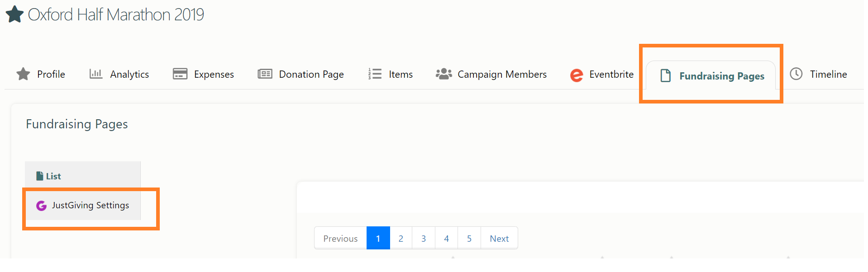The image size is (868, 272).
Task: Switch to the Analytics tab
Action: 119,74
